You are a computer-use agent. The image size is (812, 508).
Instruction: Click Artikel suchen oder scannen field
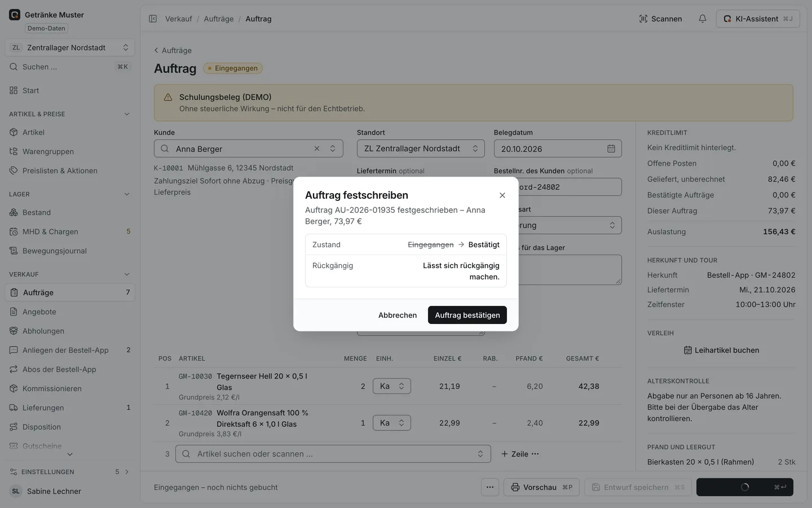point(333,454)
